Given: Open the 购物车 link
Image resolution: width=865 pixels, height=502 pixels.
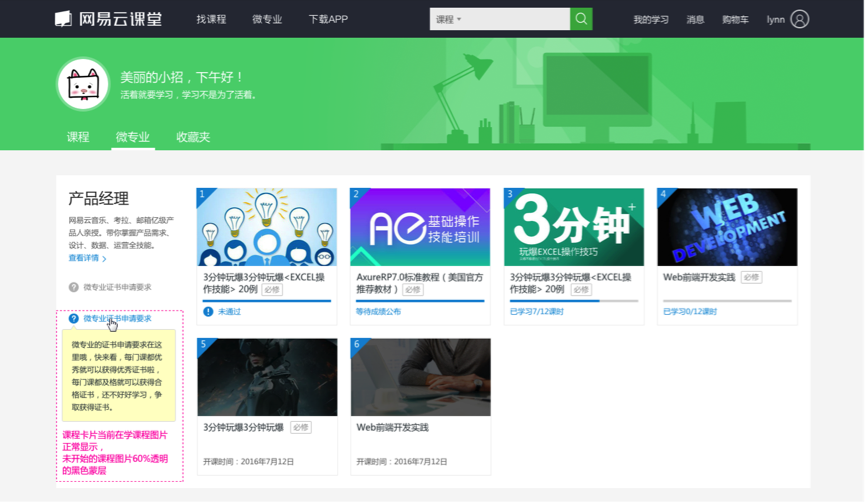Looking at the screenshot, I should [x=735, y=20].
